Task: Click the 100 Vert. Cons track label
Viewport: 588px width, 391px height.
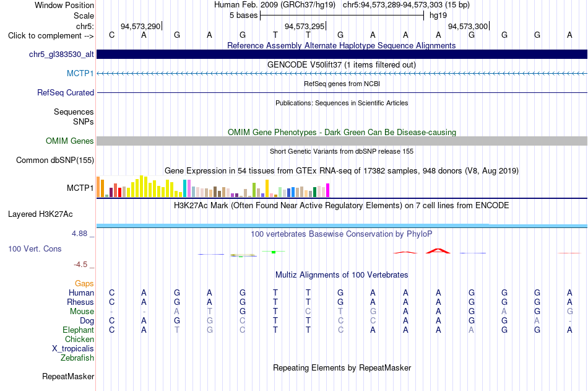Action: point(35,248)
